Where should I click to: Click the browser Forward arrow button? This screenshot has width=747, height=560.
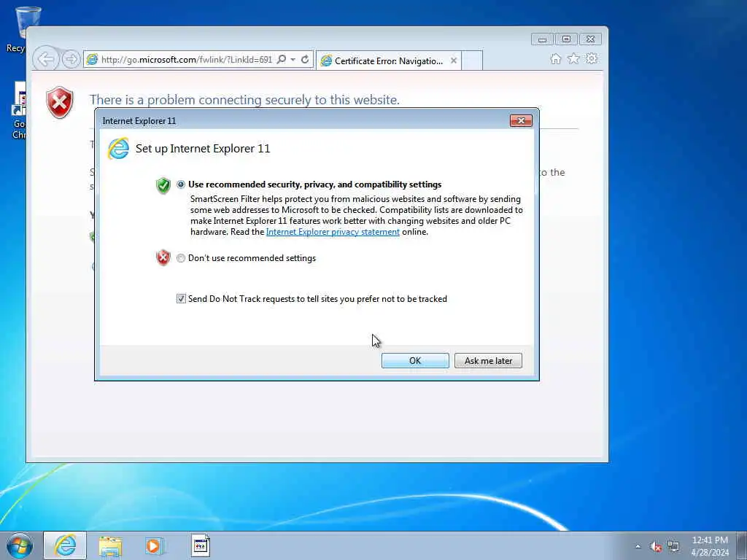[x=71, y=60]
